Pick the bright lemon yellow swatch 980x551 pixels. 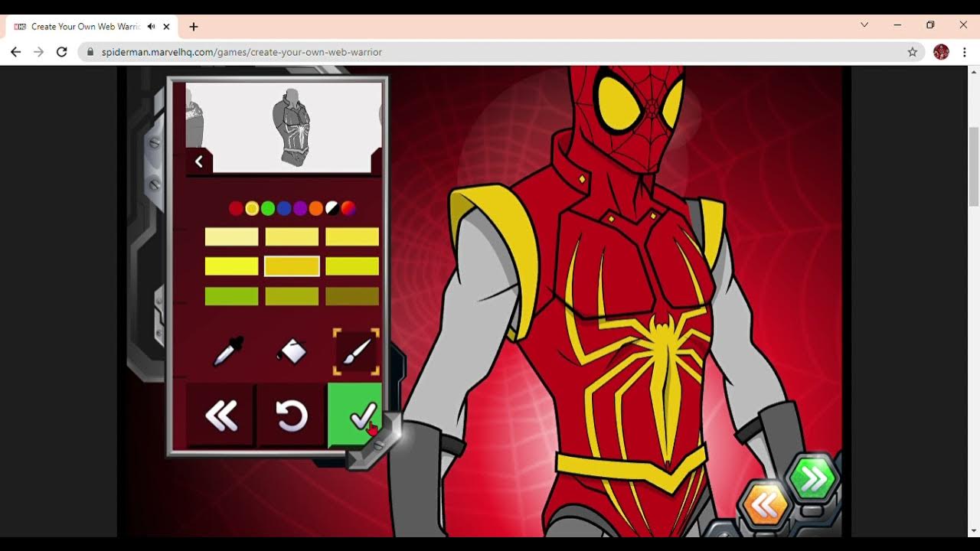click(x=231, y=266)
